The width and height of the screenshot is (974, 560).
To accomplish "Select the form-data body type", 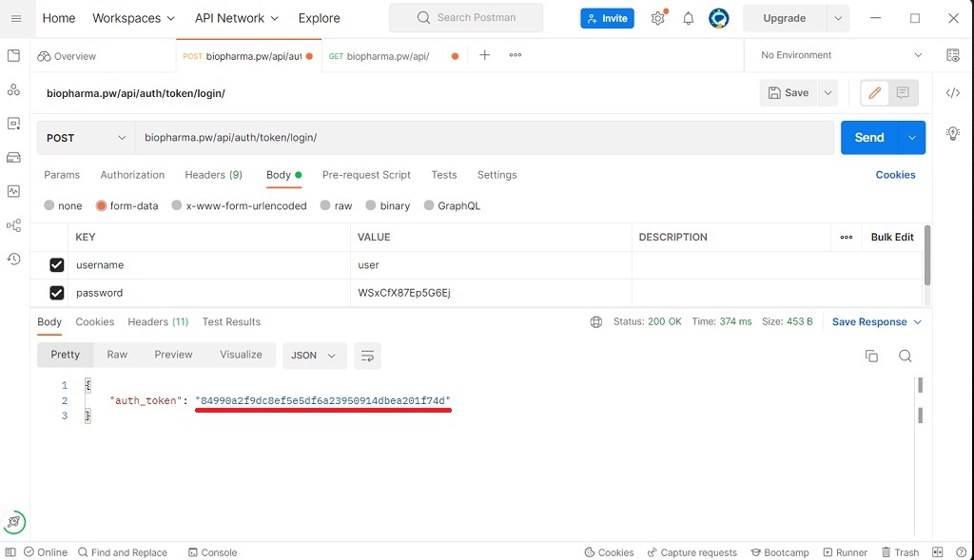I will (101, 205).
